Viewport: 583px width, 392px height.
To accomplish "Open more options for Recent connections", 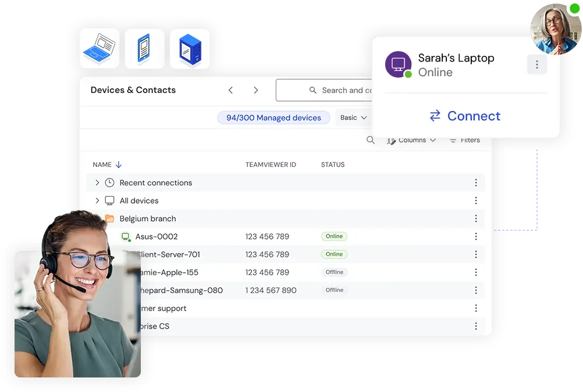I will 475,183.
